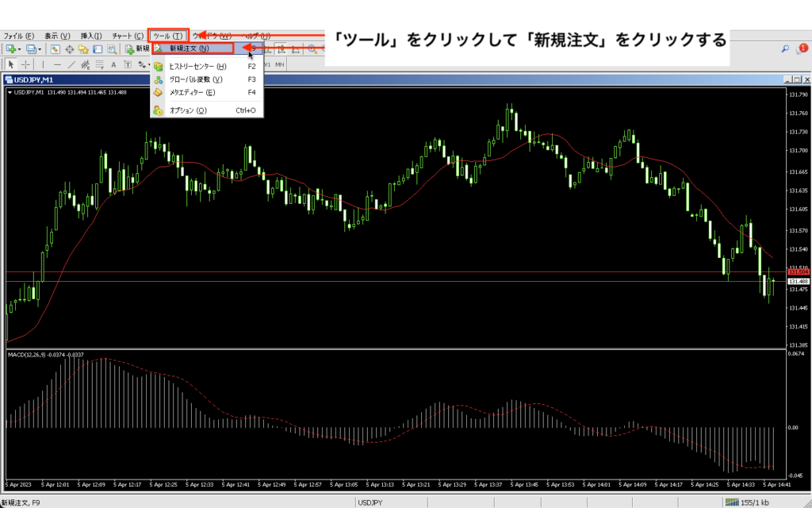The image size is (812, 508).
Task: Click USDJPY in the status bar
Action: [x=371, y=502]
